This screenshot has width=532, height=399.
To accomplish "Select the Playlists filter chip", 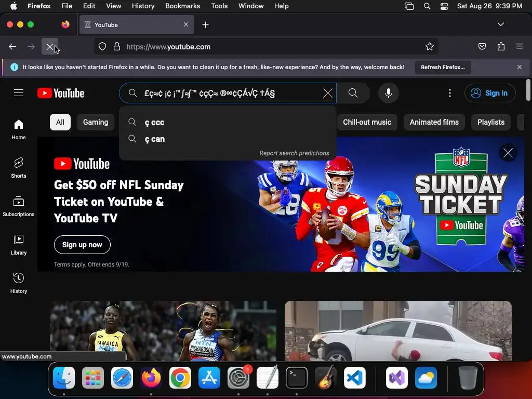I will [490, 122].
